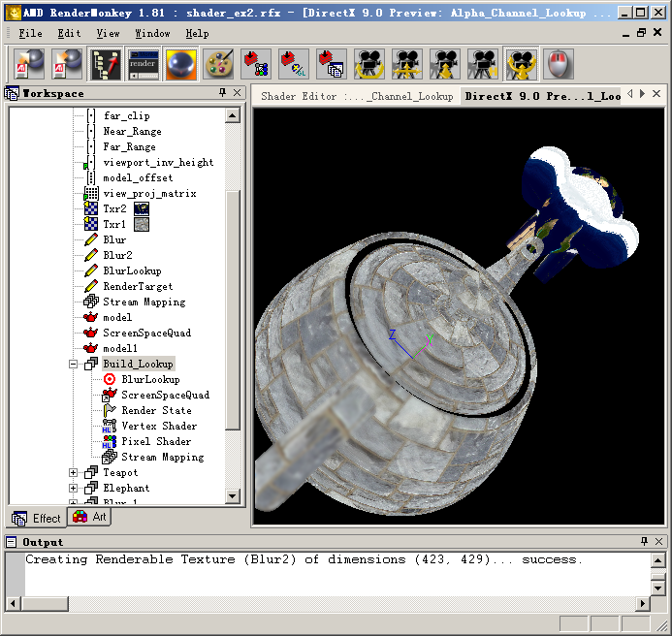This screenshot has width=672, height=636.
Task: Switch to the Shader Editor tab
Action: (357, 96)
